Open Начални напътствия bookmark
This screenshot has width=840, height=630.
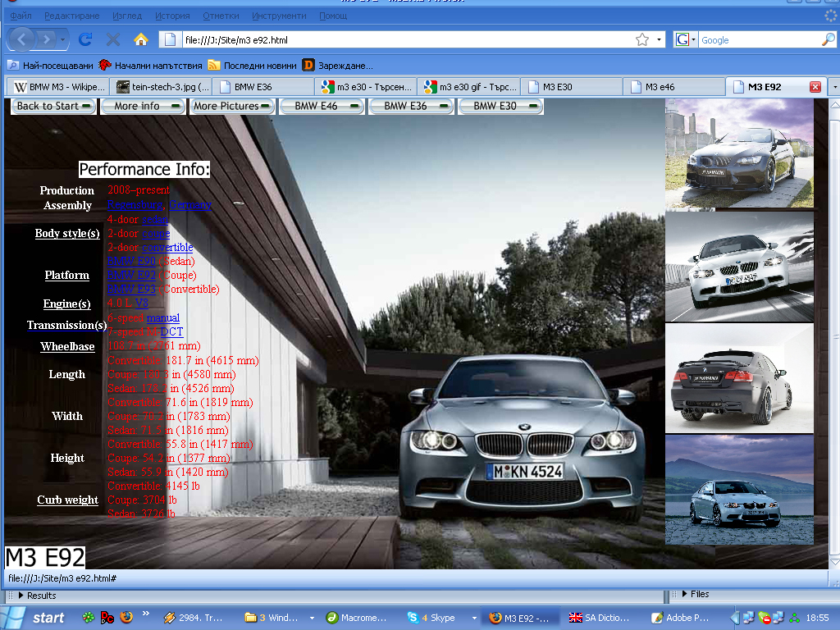pos(151,66)
